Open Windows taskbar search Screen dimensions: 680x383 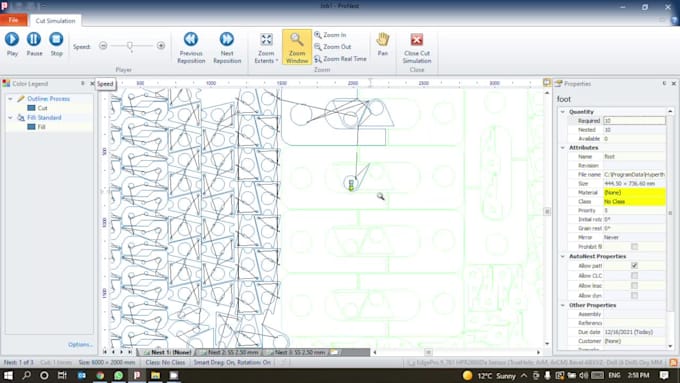pos(26,375)
